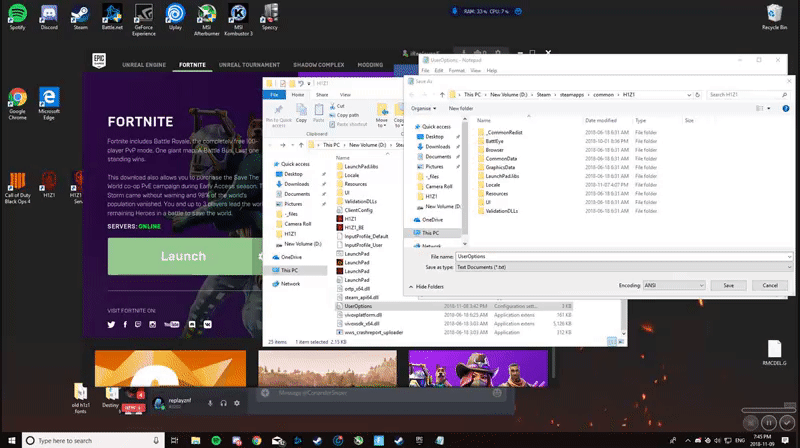Open Steam desktop shortcut

click(x=81, y=16)
